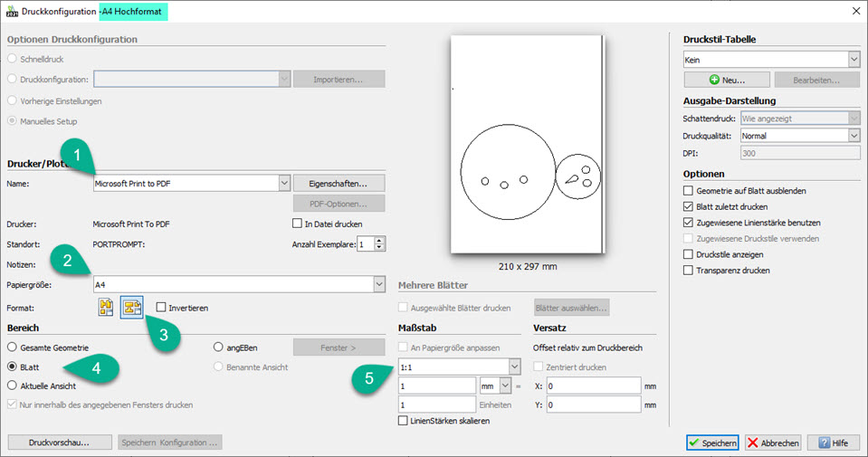868x457 pixels.
Task: Click the Hilfe question mark button
Action: pyautogui.click(x=832, y=443)
